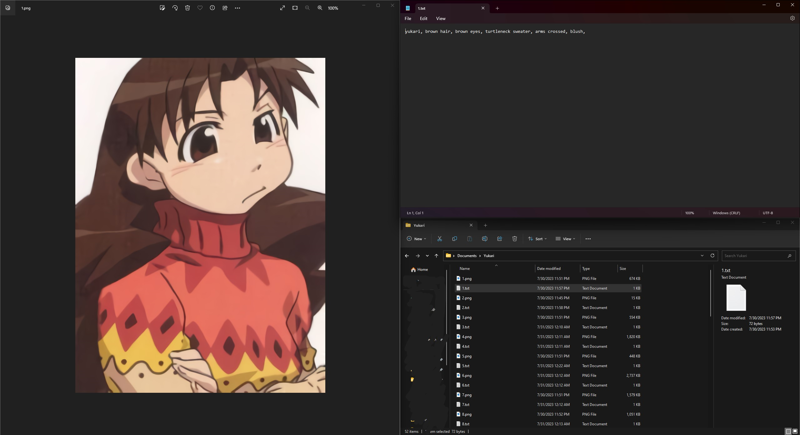Select the 1.png file row
Screen dimensions: 800x435
548,278
